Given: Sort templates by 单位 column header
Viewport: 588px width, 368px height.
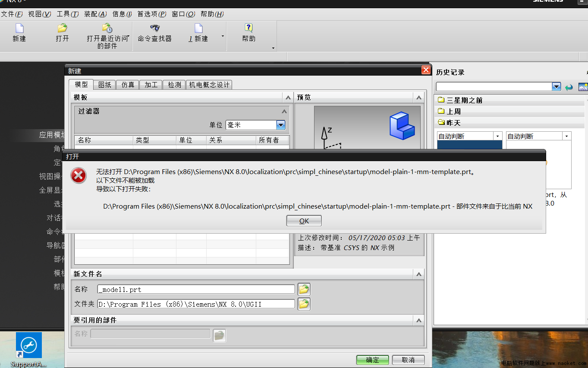Looking at the screenshot, I should click(191, 140).
